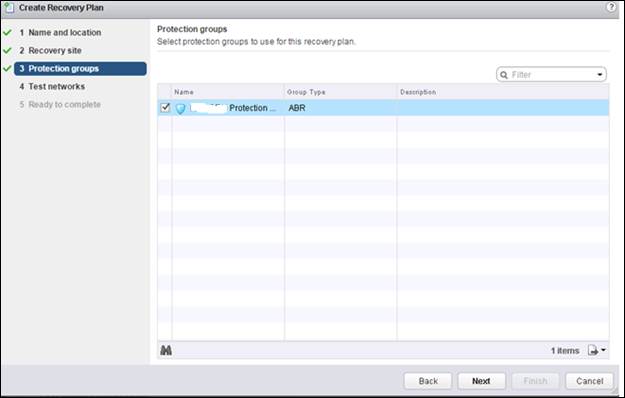
Task: Click the Back button
Action: point(428,381)
